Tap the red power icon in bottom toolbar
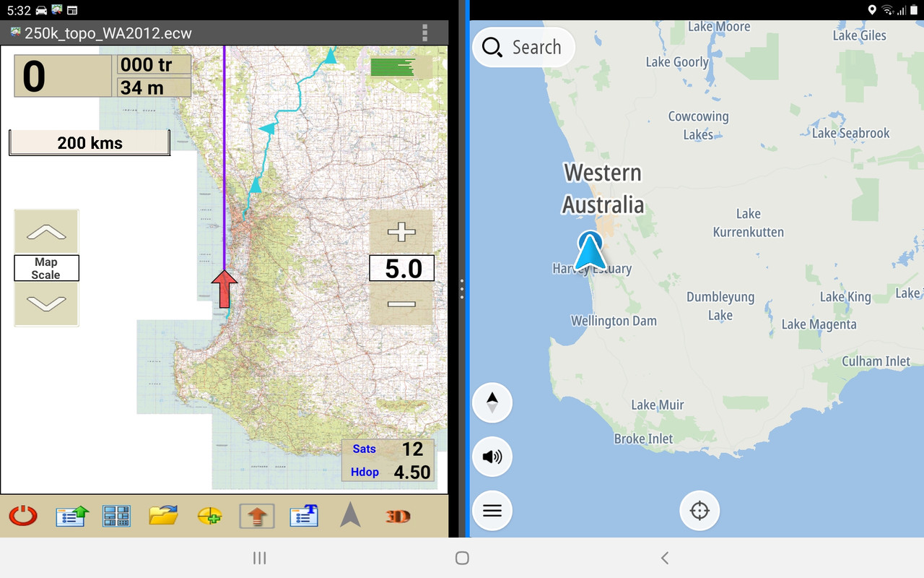 click(x=23, y=516)
